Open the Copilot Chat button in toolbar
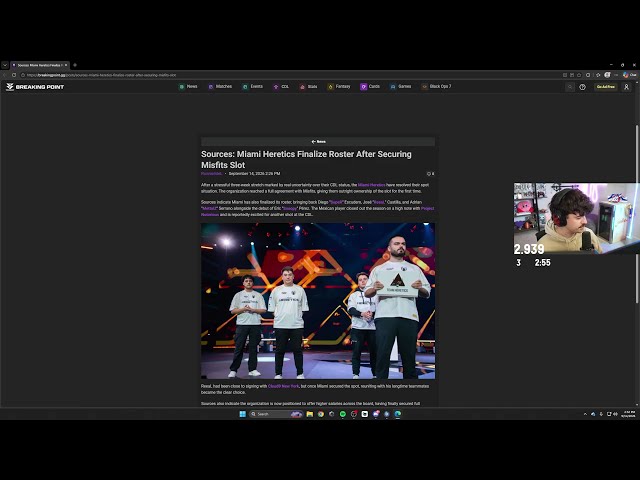Image resolution: width=640 pixels, height=480 pixels. tap(629, 75)
